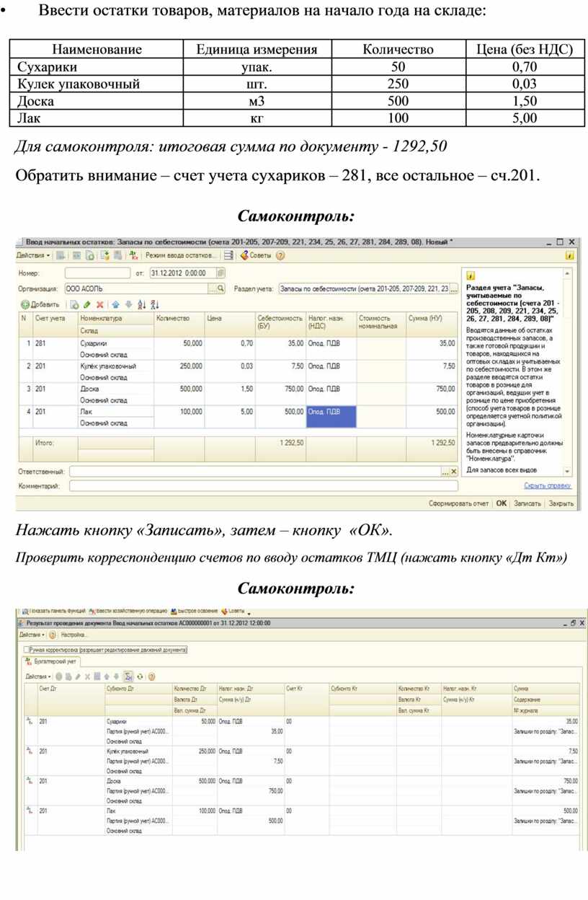Select the Бухгалтерский учет tab
588x900 pixels.
[52, 661]
